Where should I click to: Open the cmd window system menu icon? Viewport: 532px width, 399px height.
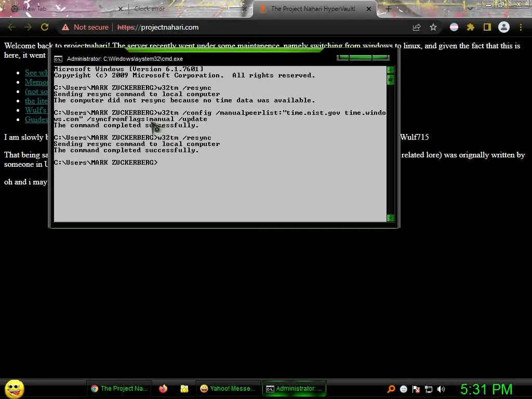click(58, 59)
